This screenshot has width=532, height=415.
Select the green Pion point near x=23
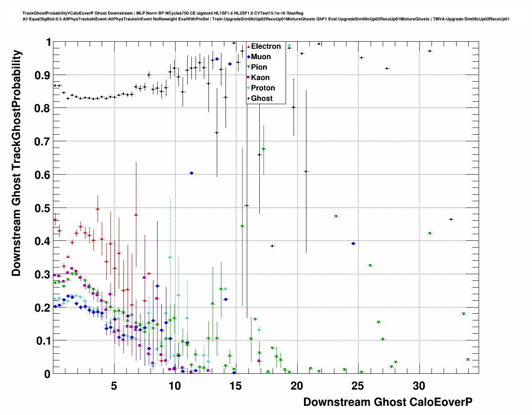click(x=336, y=217)
